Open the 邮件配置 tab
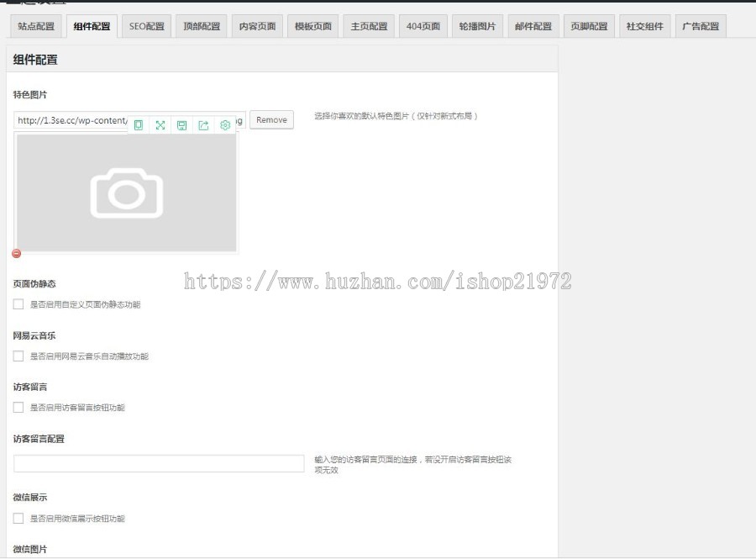Screen dimensions: 756x559 pos(533,26)
